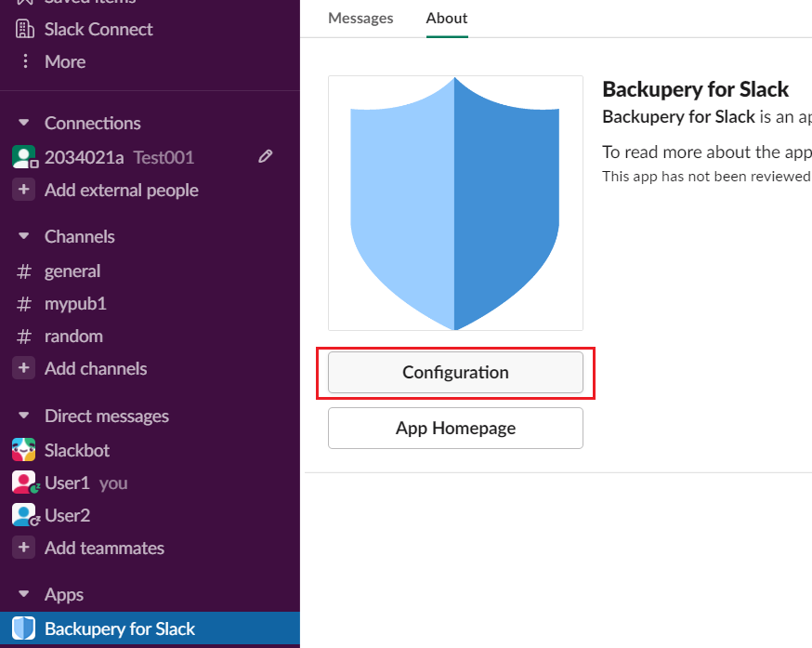
Task: Click the Direct messages section heading label
Action: pos(107,417)
